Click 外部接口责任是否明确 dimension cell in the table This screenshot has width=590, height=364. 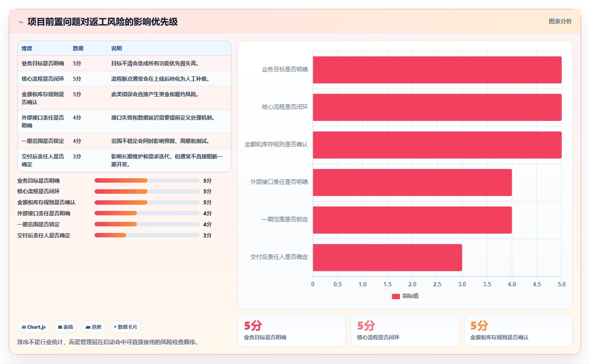tap(43, 121)
